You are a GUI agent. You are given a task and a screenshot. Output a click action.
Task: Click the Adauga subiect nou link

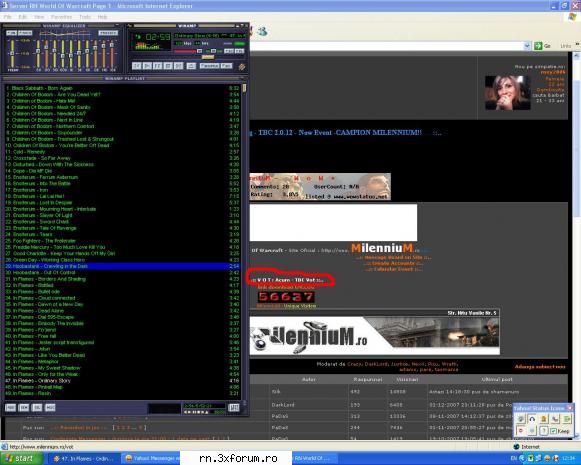tap(540, 367)
